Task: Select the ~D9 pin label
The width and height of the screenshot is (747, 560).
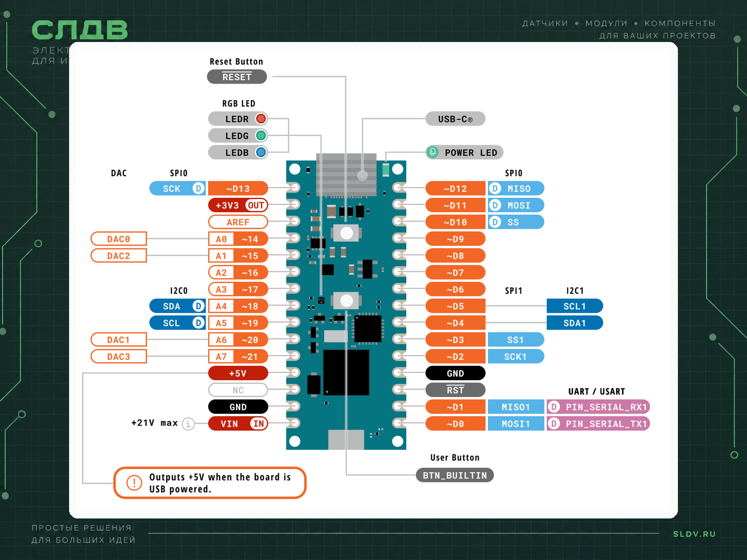Action: tap(456, 239)
